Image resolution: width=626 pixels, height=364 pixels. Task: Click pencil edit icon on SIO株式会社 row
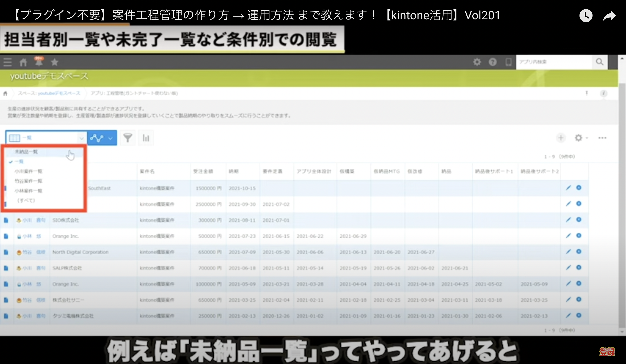(x=568, y=220)
